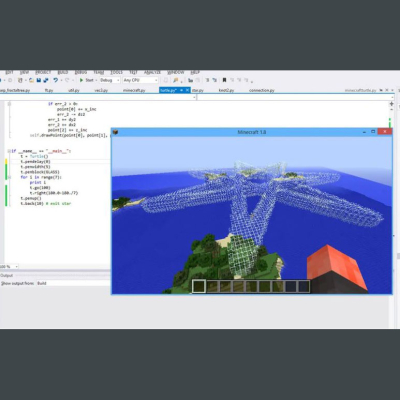
Task: Switch to the fractaltree.py tab
Action: pos(15,90)
